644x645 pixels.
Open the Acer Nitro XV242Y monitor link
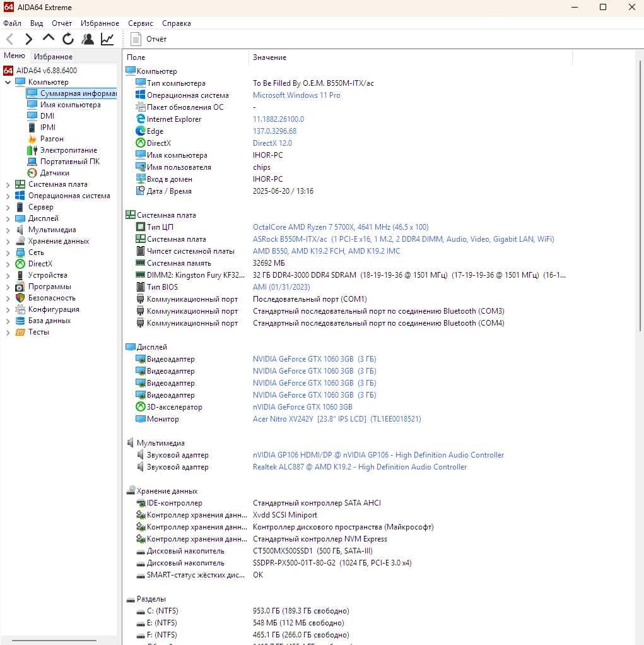click(x=337, y=419)
